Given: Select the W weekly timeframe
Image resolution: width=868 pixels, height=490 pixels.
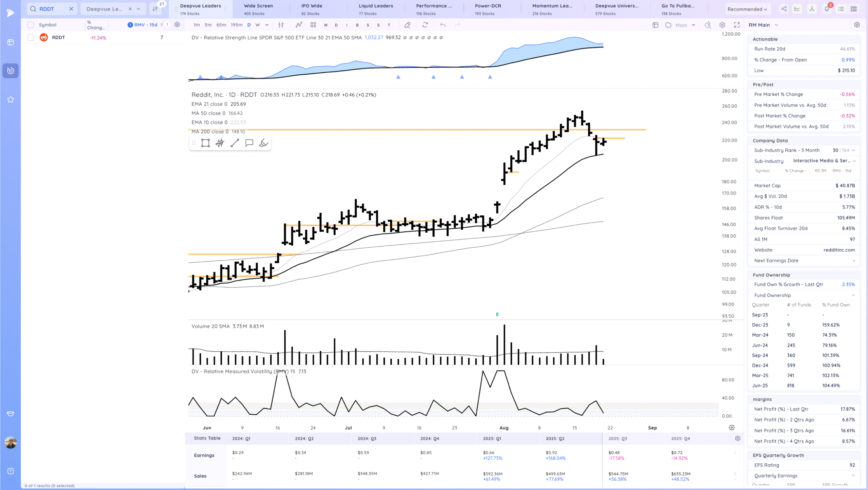Looking at the screenshot, I should tap(257, 25).
